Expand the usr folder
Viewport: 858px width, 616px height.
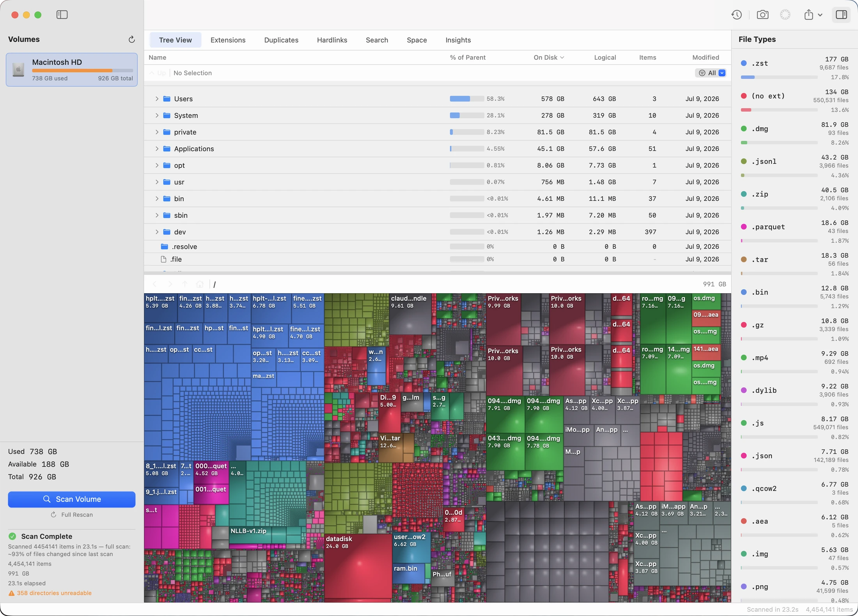pos(157,182)
